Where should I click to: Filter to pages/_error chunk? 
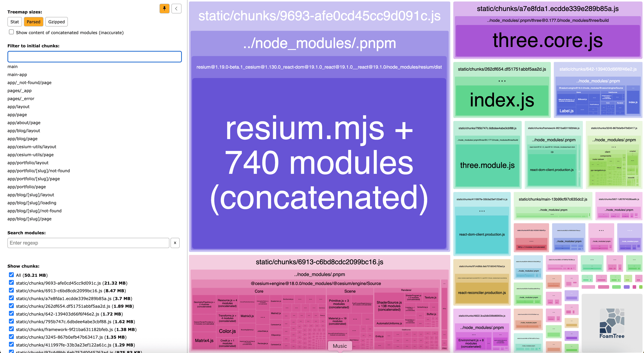(x=21, y=98)
